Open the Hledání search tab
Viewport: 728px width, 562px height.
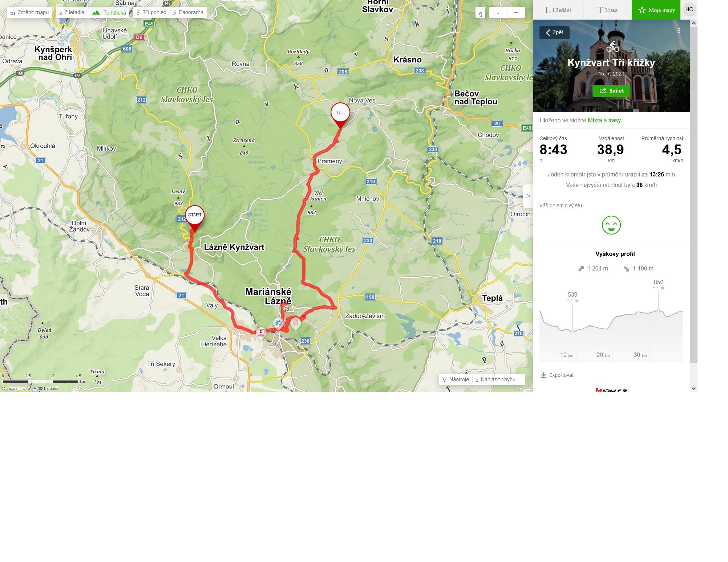[x=558, y=10]
